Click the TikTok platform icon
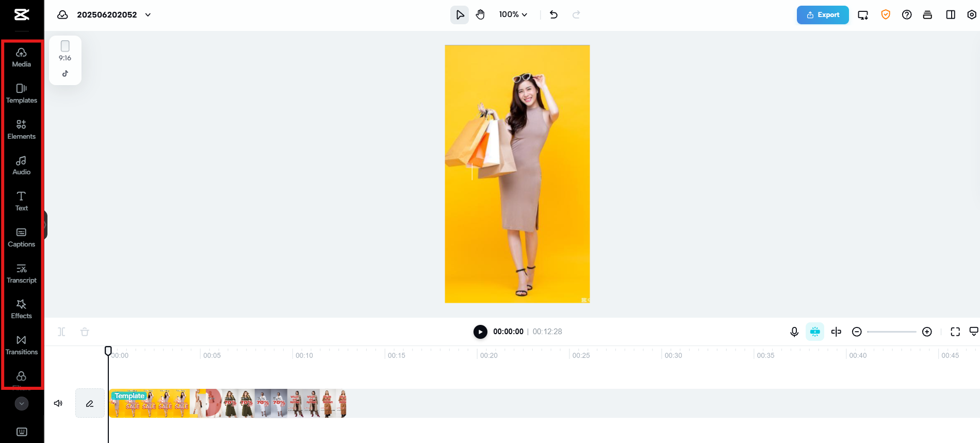 (65, 73)
